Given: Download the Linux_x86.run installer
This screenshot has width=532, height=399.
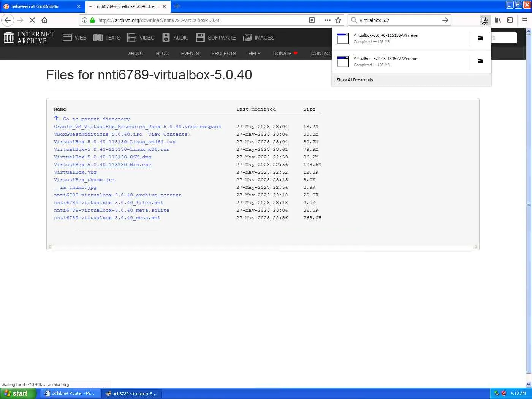Looking at the screenshot, I should click(112, 149).
